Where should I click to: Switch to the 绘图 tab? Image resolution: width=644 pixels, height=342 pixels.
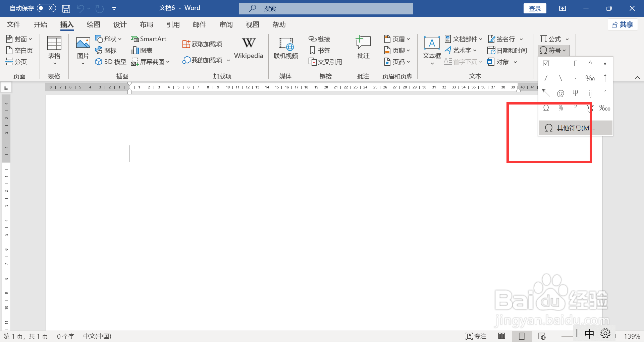tap(93, 24)
